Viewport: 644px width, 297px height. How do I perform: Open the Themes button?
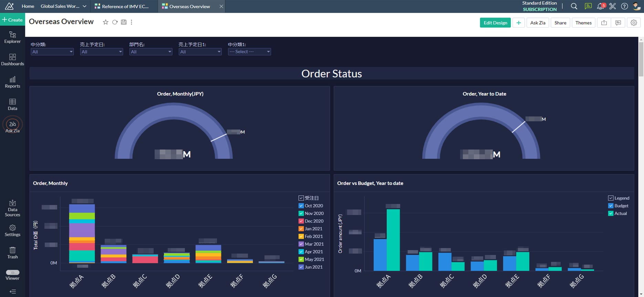[583, 23]
